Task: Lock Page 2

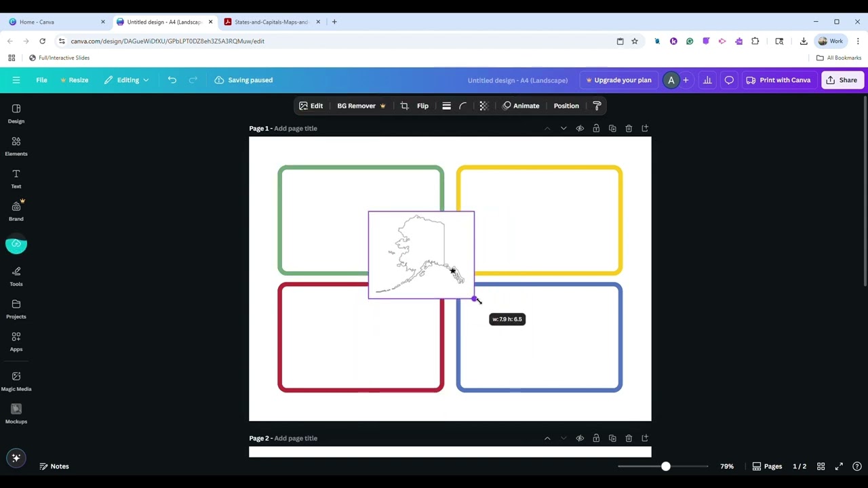Action: 596,438
